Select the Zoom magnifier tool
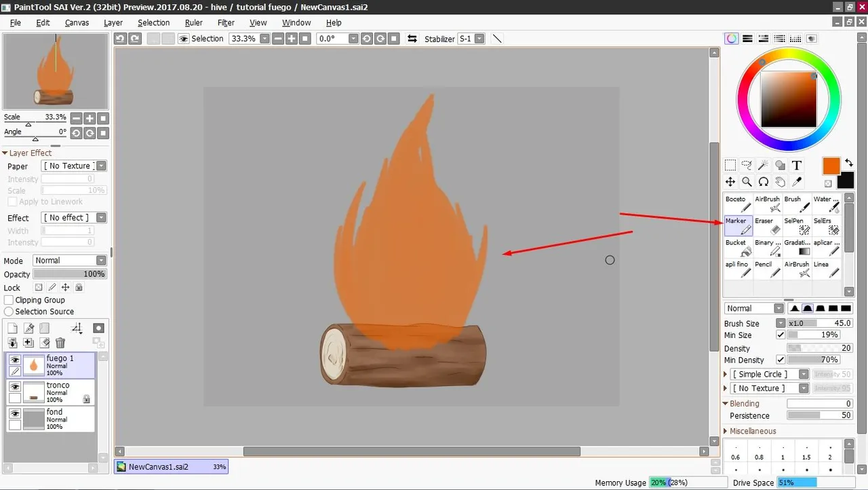The width and height of the screenshot is (868, 490). coord(747,182)
